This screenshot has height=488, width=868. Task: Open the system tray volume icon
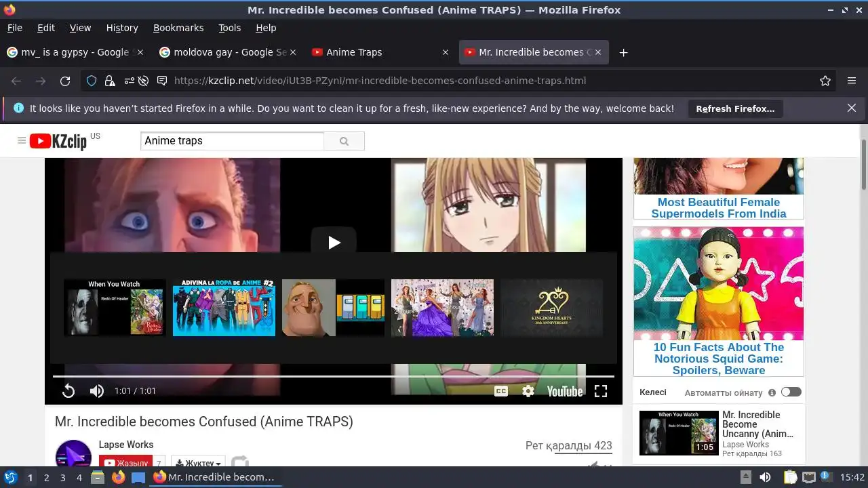765,477
